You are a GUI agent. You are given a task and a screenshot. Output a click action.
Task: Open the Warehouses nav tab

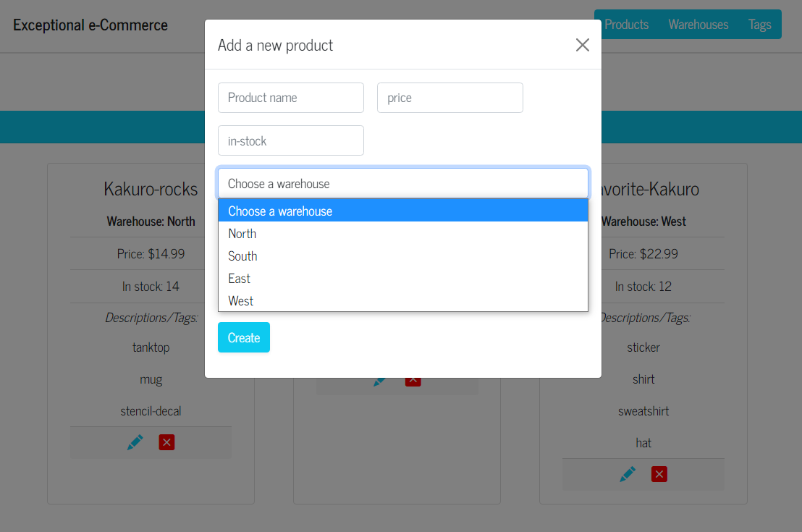[698, 25]
